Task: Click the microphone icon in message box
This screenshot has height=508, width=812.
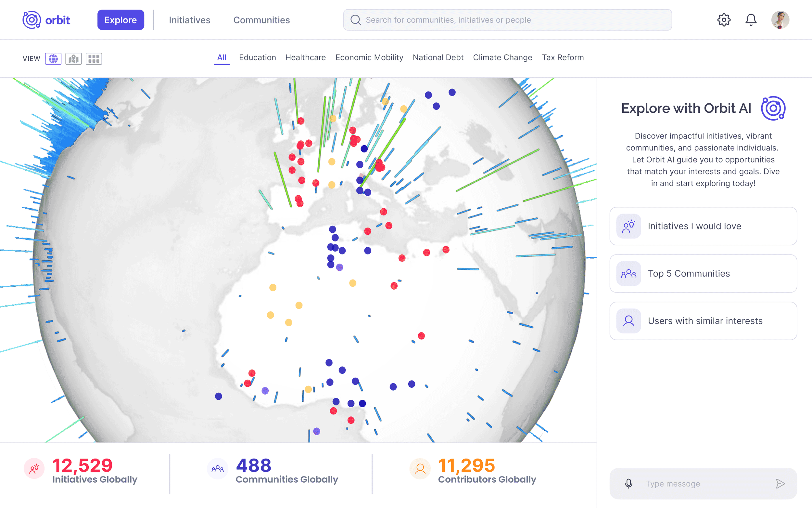Action: pos(628,484)
